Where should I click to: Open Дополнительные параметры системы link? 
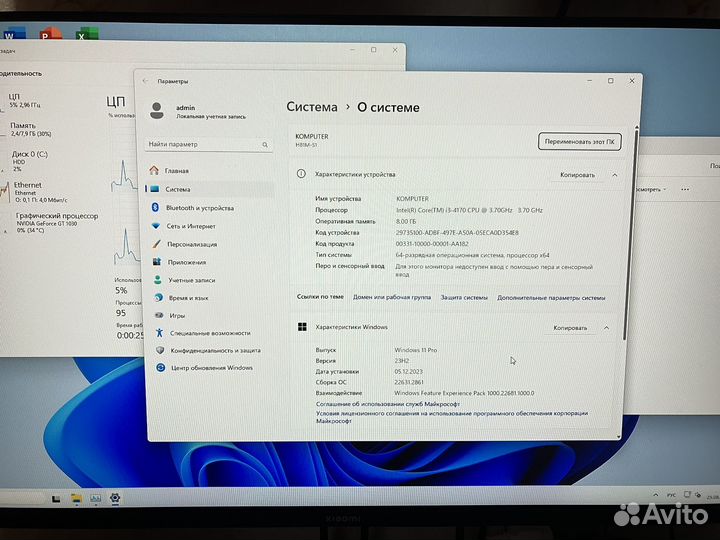[551, 298]
